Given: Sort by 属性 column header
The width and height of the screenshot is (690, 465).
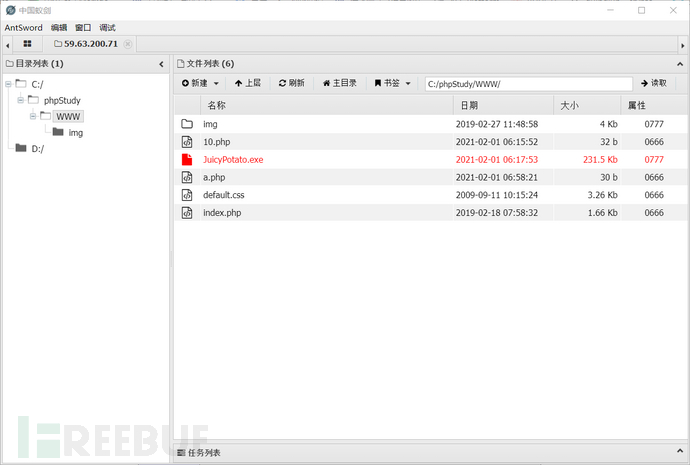Looking at the screenshot, I should click(655, 106).
